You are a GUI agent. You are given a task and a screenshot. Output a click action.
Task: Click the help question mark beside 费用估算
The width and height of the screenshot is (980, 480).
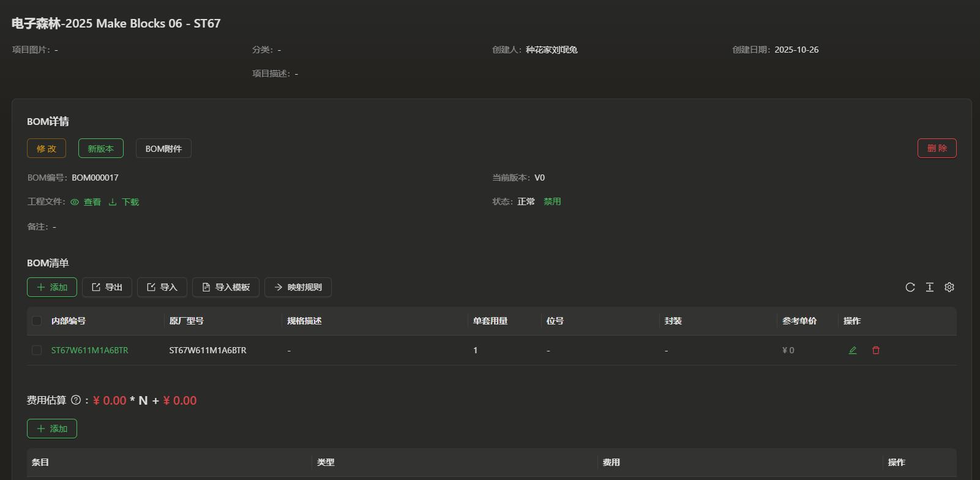coord(76,400)
